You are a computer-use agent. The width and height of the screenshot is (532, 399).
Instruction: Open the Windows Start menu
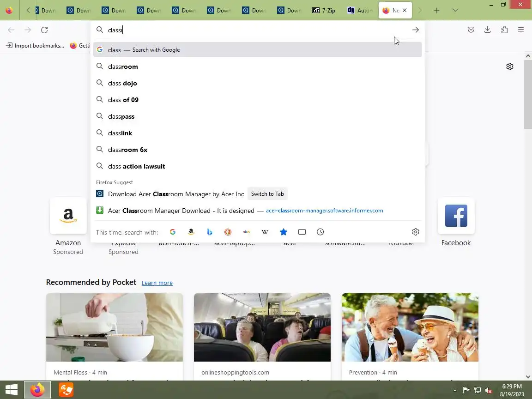coord(12,390)
